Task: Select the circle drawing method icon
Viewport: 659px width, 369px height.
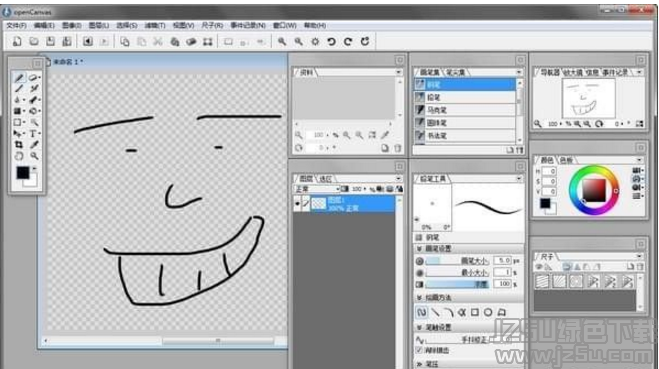Action: [x=488, y=312]
